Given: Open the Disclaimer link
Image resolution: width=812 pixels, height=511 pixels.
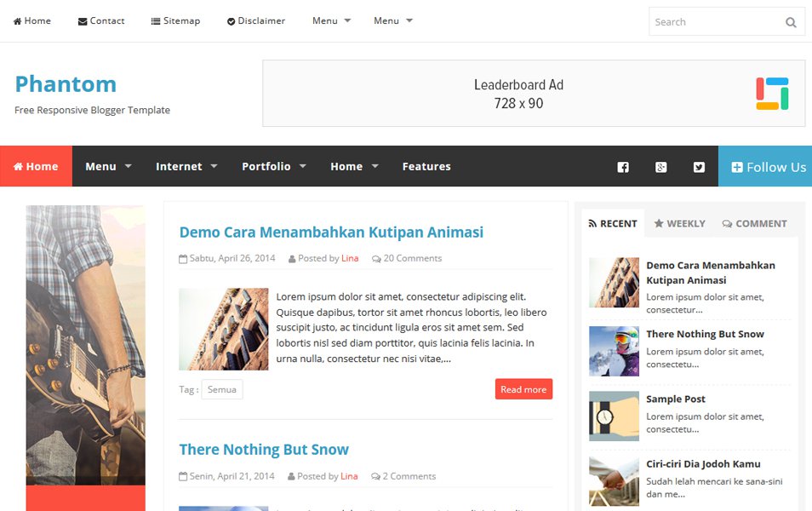Looking at the screenshot, I should point(256,20).
